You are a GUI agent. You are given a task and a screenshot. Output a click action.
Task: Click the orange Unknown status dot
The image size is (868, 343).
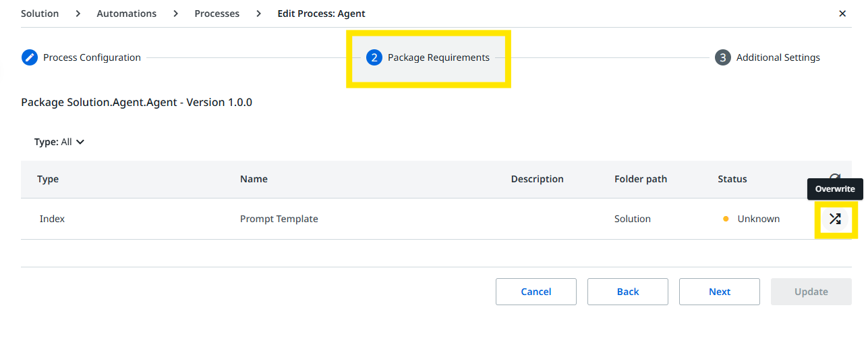[x=726, y=219]
